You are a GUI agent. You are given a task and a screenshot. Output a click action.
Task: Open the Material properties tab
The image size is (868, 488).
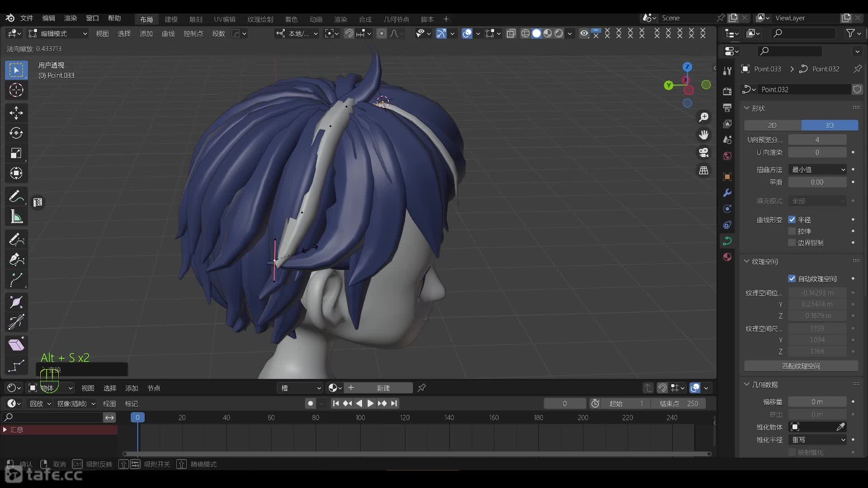(727, 257)
